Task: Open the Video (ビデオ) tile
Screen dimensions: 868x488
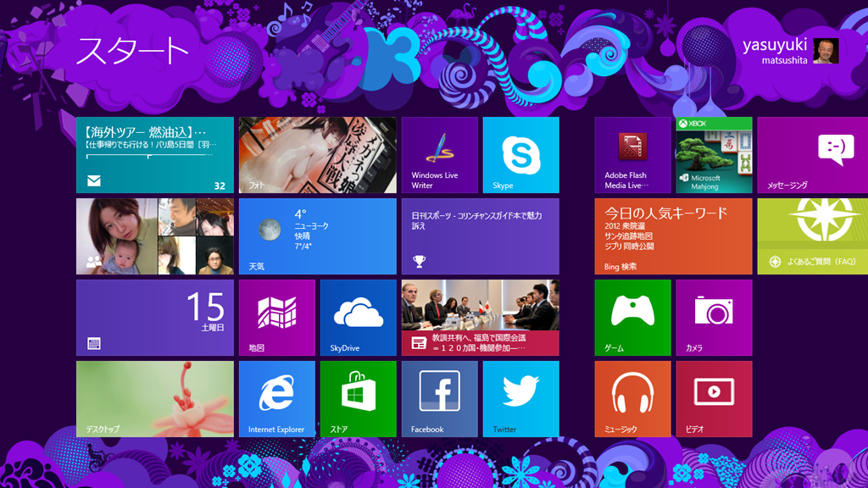Action: click(714, 399)
